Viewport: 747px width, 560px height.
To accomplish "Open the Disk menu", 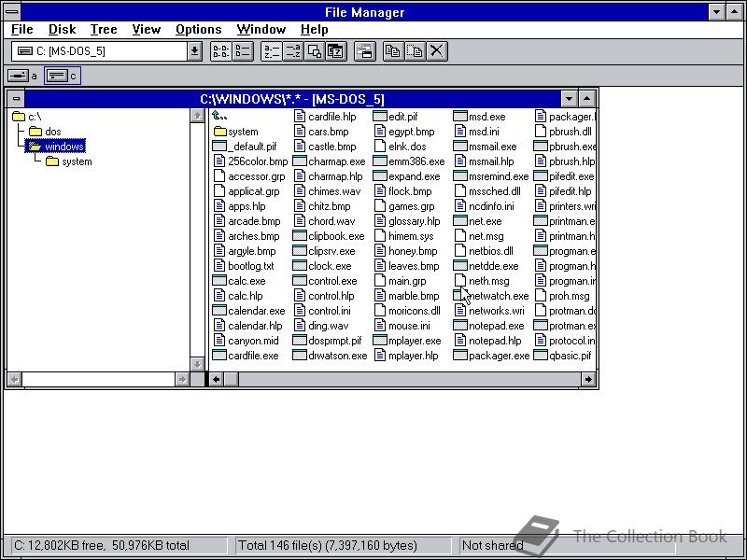I will pyautogui.click(x=62, y=30).
